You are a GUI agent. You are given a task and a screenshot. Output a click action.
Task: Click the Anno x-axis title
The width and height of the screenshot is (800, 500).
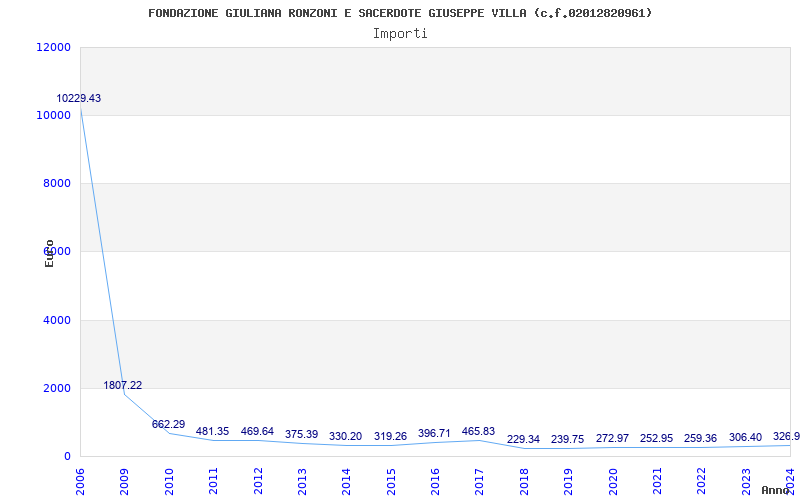[x=775, y=490]
